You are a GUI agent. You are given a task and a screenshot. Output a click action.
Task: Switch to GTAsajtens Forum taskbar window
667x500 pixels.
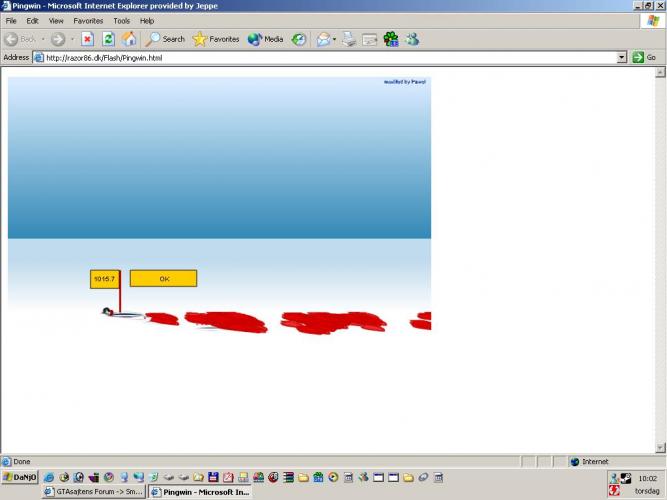click(94, 491)
